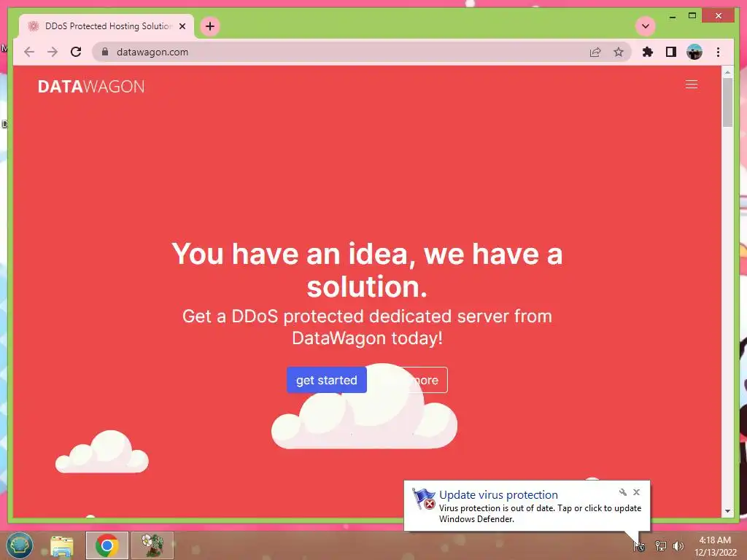Click the Chrome taskbar icon
This screenshot has height=560, width=747.
tap(107, 545)
